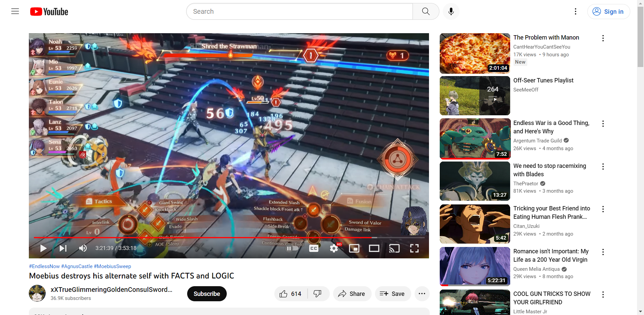
Task: Open Argentum Trade Guild channel
Action: coord(537,141)
